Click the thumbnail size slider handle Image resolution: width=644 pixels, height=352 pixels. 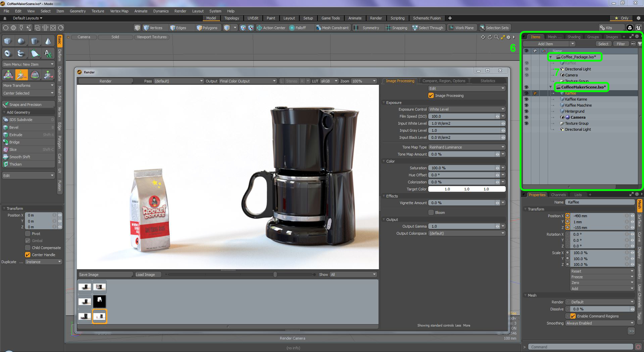click(x=275, y=275)
